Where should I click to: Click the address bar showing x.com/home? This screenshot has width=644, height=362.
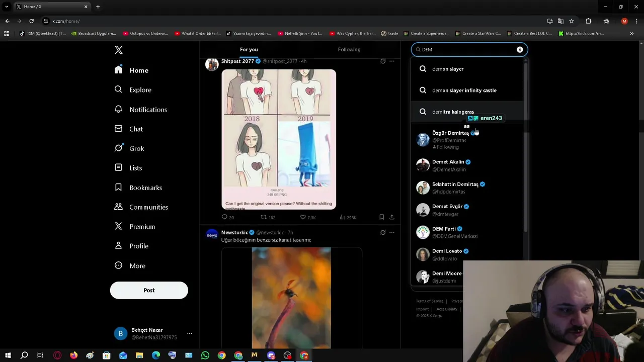[292, 21]
